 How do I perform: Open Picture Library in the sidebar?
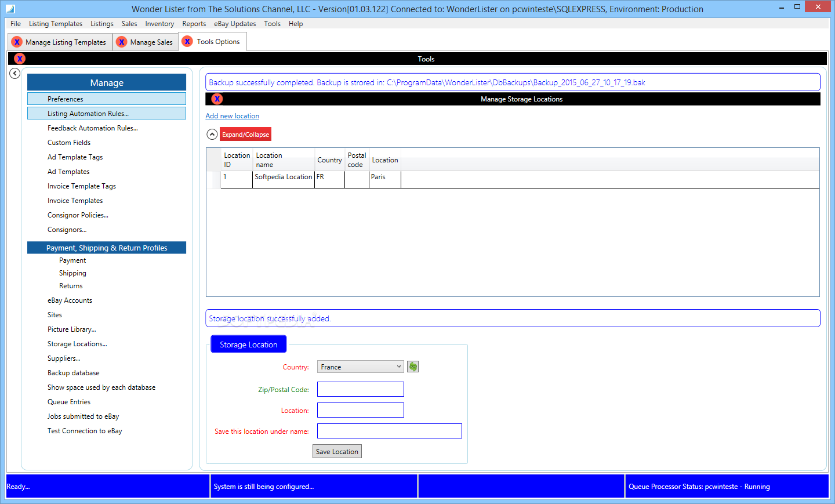(72, 329)
